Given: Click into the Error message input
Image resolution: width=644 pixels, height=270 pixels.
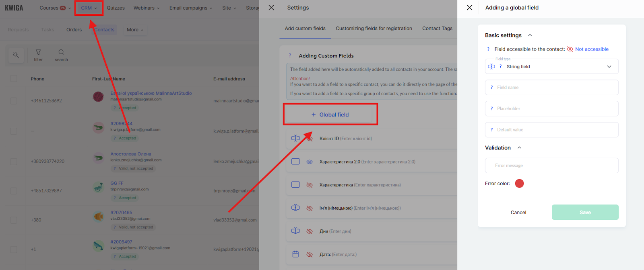Looking at the screenshot, I should 551,166.
